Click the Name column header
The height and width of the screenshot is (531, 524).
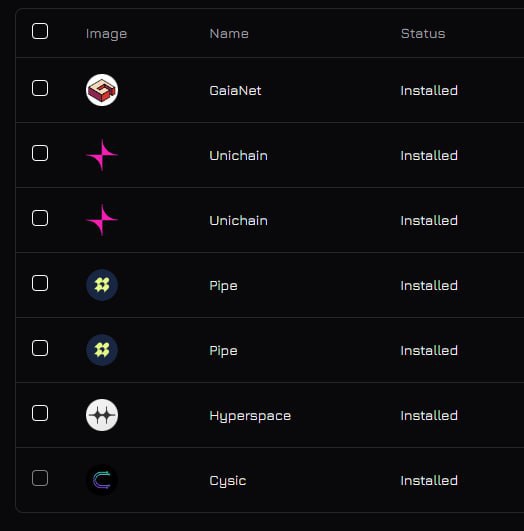[229, 34]
